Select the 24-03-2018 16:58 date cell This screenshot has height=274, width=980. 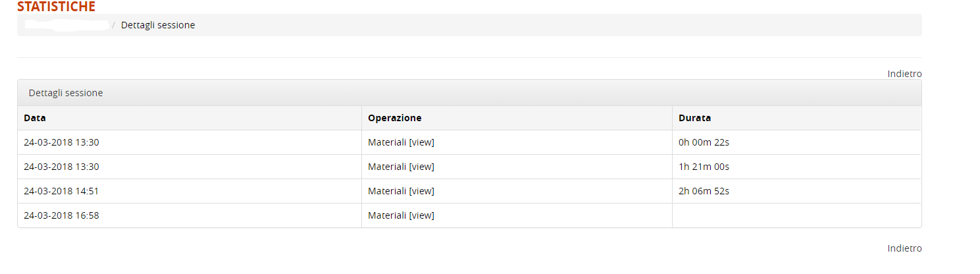tap(61, 215)
